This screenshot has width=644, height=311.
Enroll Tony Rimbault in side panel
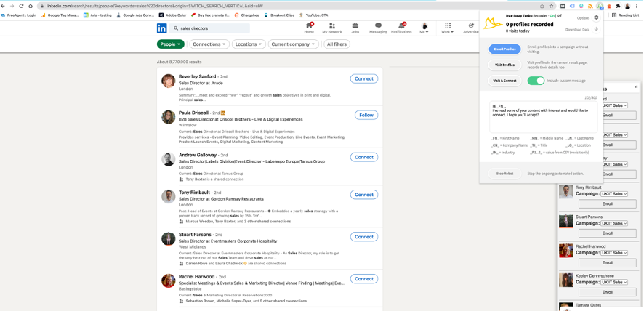pos(607,203)
